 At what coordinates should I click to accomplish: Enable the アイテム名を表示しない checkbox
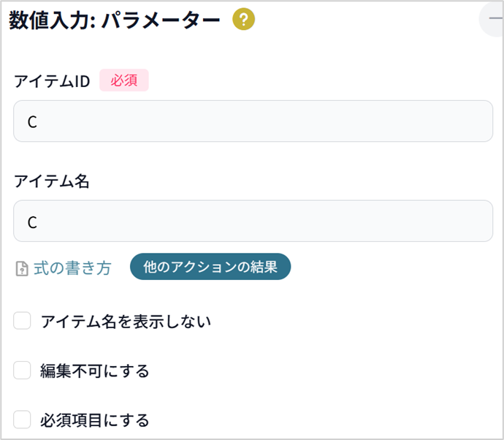pyautogui.click(x=22, y=321)
